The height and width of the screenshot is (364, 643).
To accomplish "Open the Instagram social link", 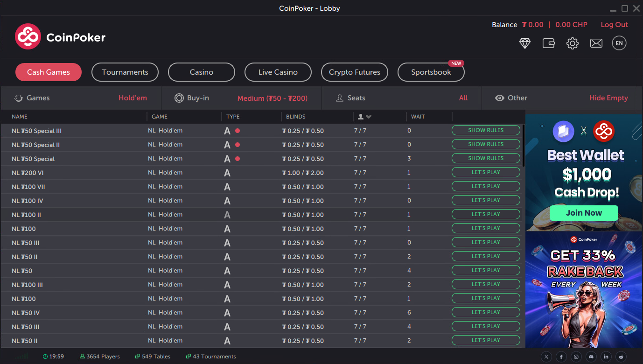I will click(576, 357).
